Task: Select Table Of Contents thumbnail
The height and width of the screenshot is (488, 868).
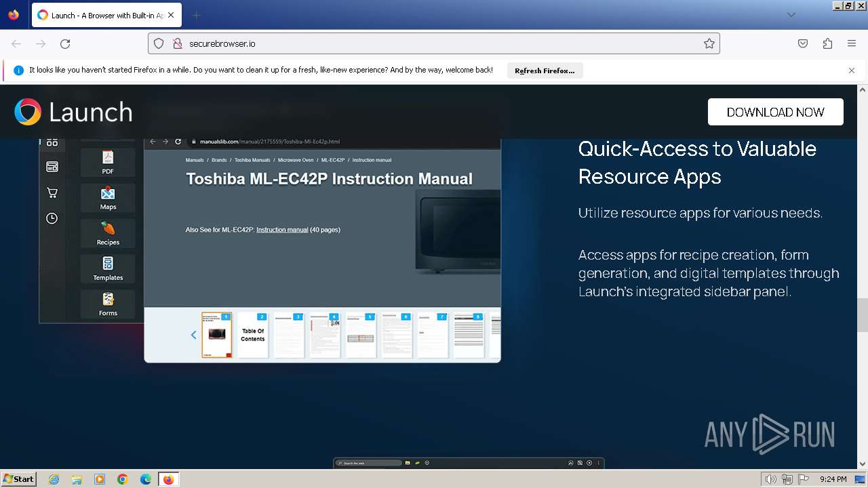Action: point(253,335)
